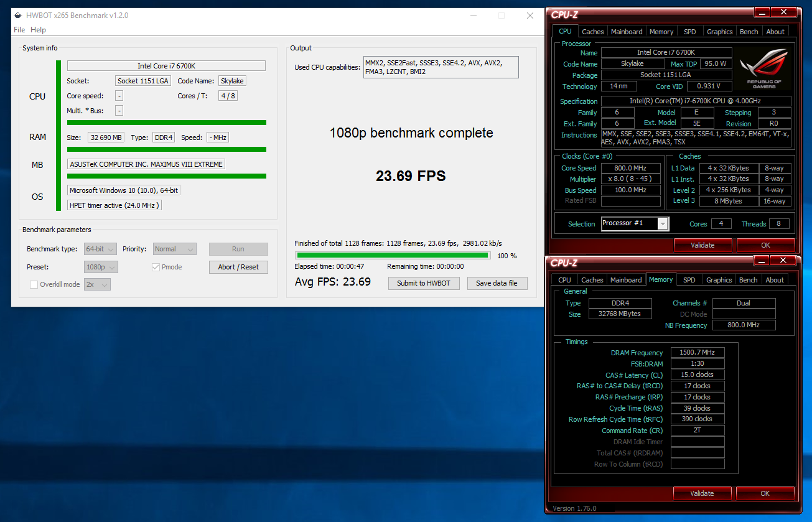Switch to Memory tab in upper CPU-Z
The height and width of the screenshot is (522, 812).
point(661,32)
